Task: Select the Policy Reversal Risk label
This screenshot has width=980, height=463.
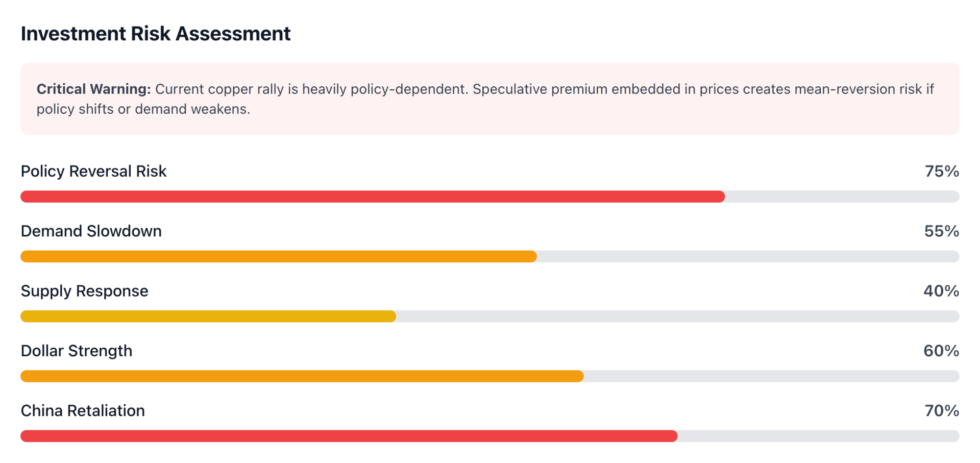Action: pyautogui.click(x=93, y=171)
